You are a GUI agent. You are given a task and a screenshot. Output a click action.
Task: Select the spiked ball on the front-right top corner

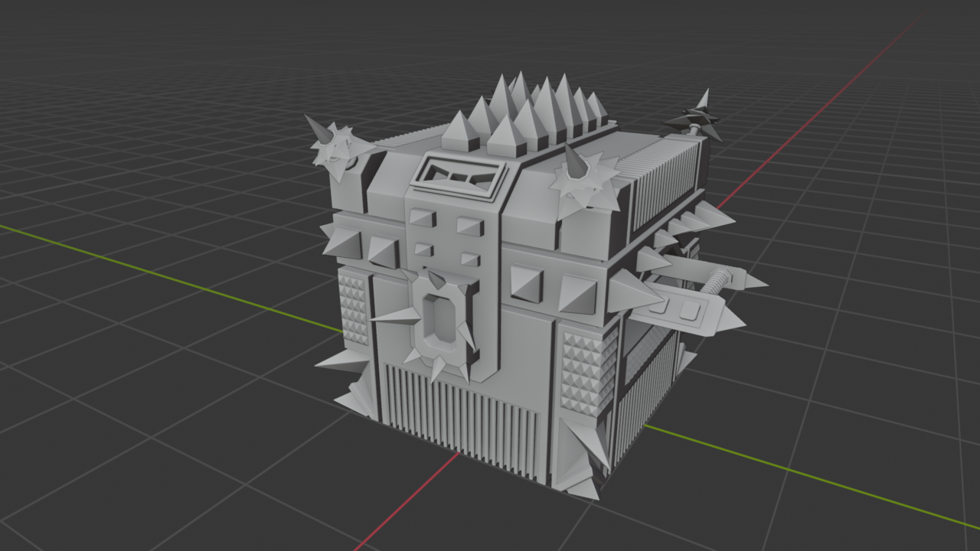pos(585,181)
